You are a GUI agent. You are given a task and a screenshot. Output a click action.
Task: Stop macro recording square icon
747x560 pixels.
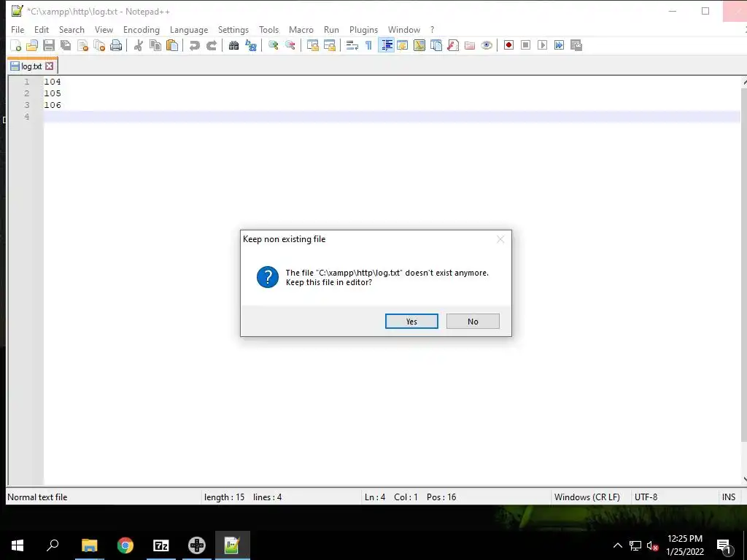tap(525, 45)
